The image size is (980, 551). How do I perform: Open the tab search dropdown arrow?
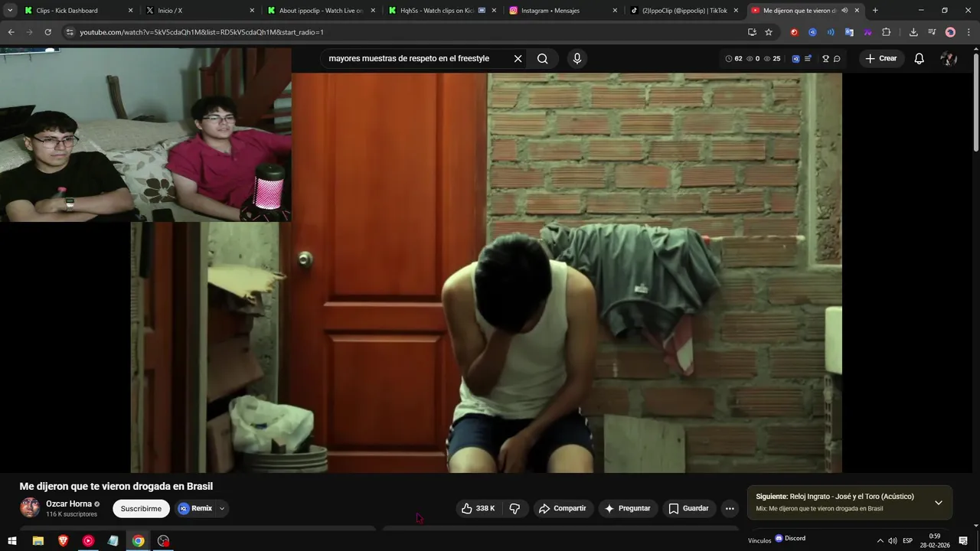tap(10, 11)
